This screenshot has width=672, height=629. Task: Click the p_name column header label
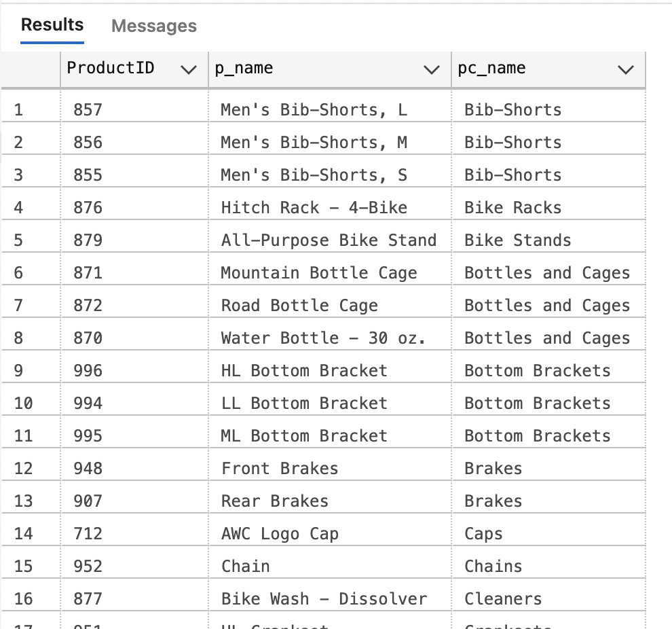tap(244, 69)
